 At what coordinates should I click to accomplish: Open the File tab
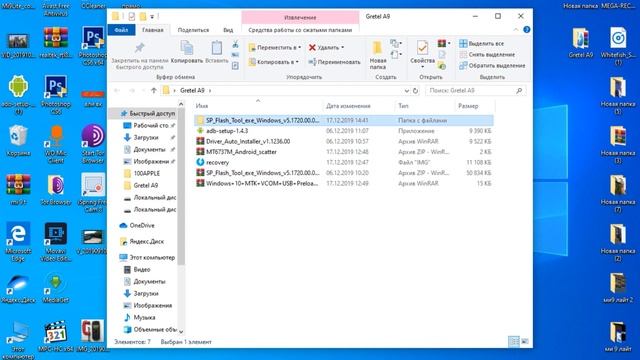(121, 30)
